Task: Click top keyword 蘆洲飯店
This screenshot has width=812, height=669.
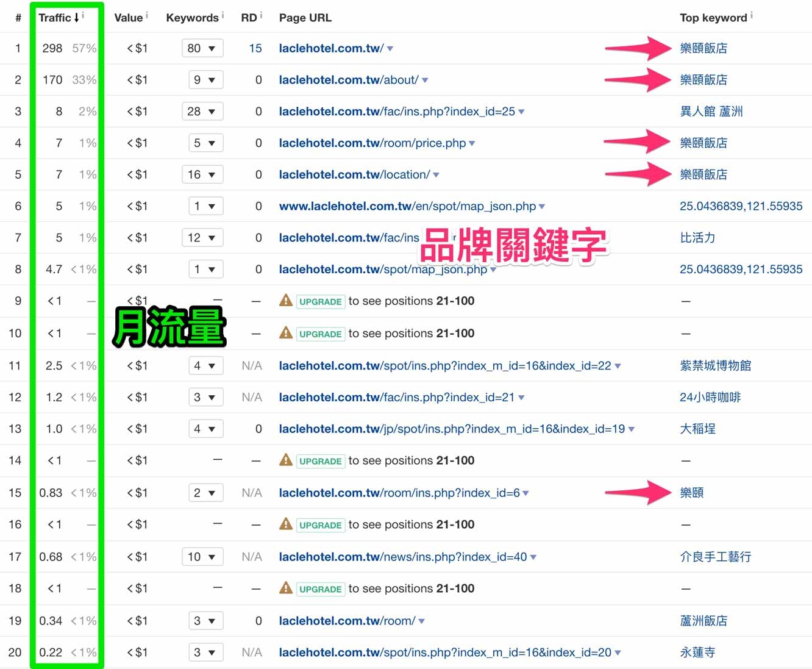Action: click(703, 621)
